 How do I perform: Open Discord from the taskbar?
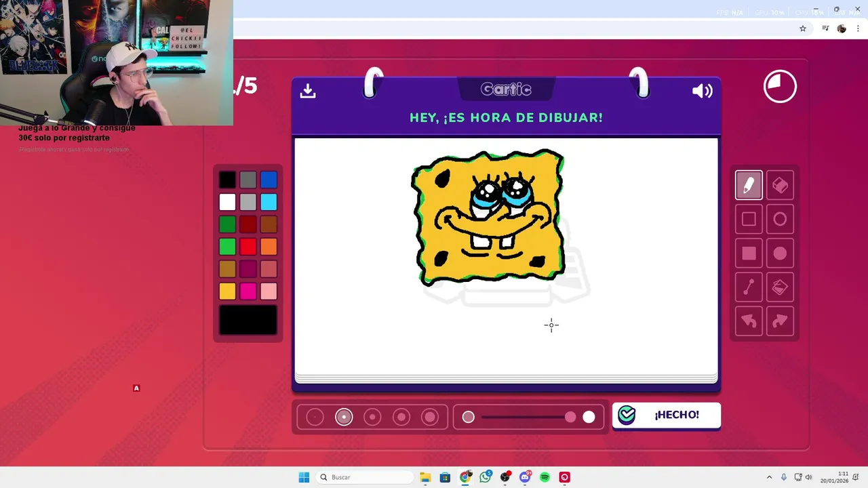click(x=525, y=477)
